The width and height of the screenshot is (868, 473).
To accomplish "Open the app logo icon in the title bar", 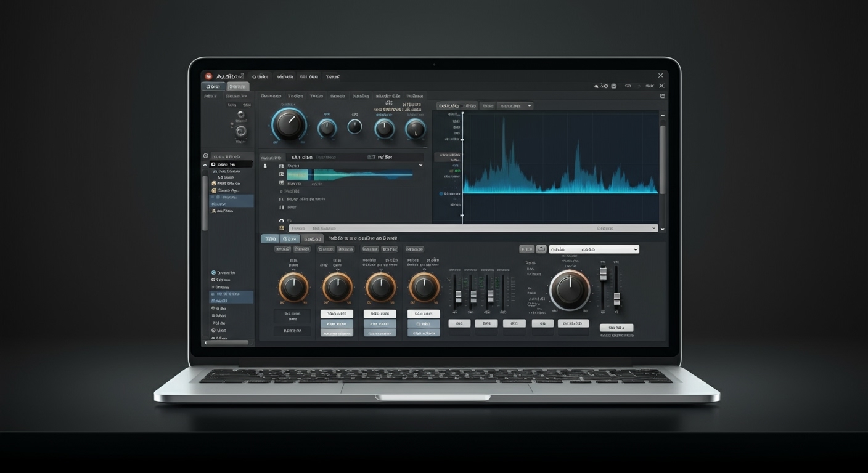I will click(210, 75).
